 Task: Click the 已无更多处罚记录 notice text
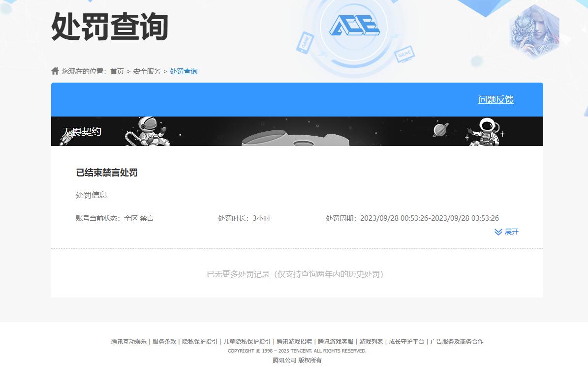[295, 274]
